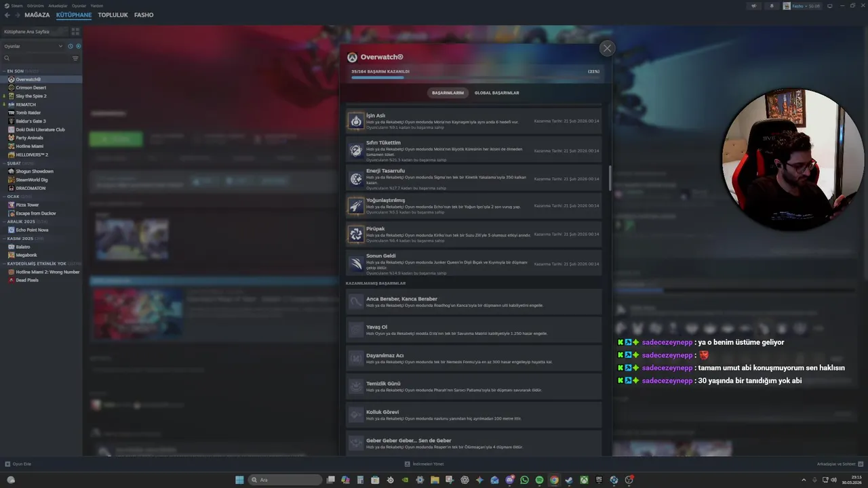This screenshot has width=868, height=488.
Task: Click Oyun Ekle at the bottom left
Action: pos(18,464)
